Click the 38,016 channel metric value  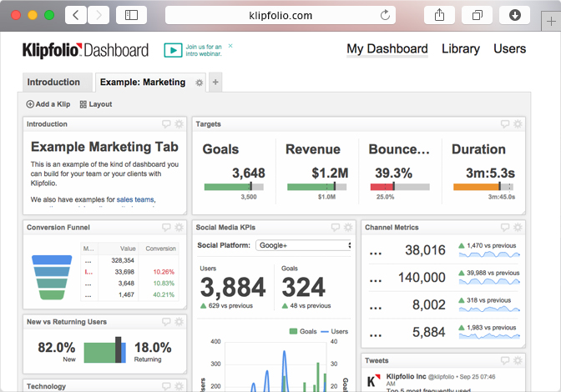(425, 250)
